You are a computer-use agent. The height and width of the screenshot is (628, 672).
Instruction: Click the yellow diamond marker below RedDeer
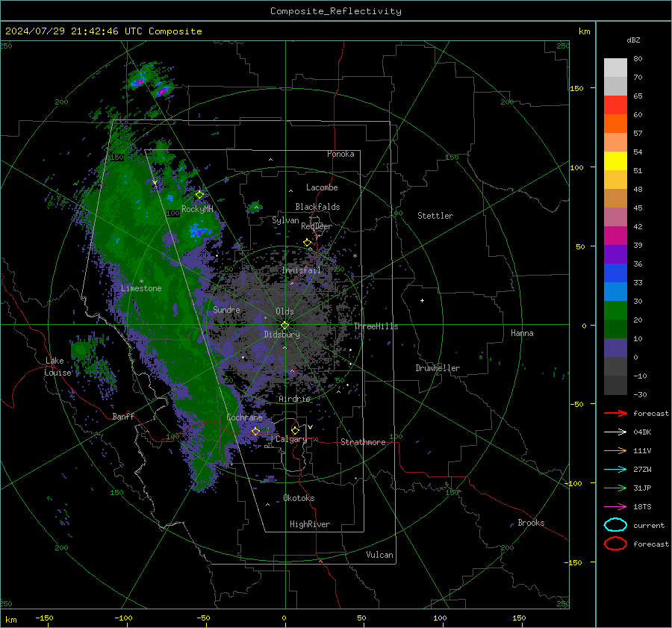click(308, 243)
